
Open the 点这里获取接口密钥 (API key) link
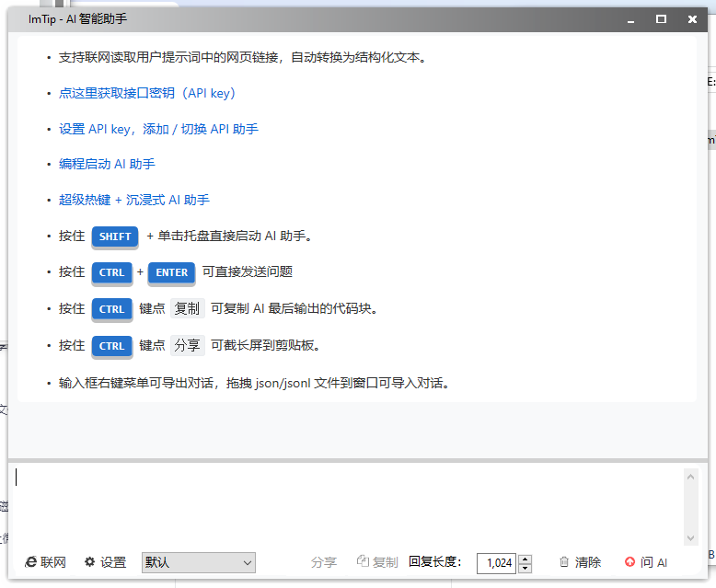tap(147, 93)
